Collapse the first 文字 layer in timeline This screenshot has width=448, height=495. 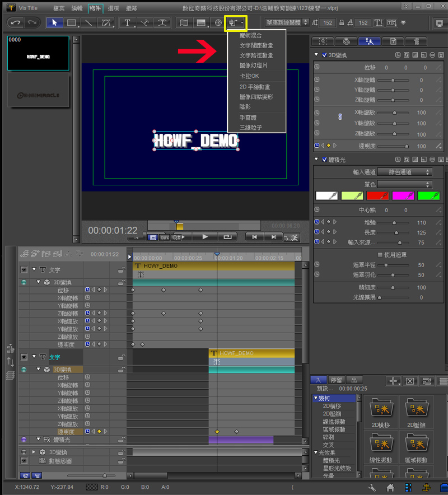[x=34, y=269]
